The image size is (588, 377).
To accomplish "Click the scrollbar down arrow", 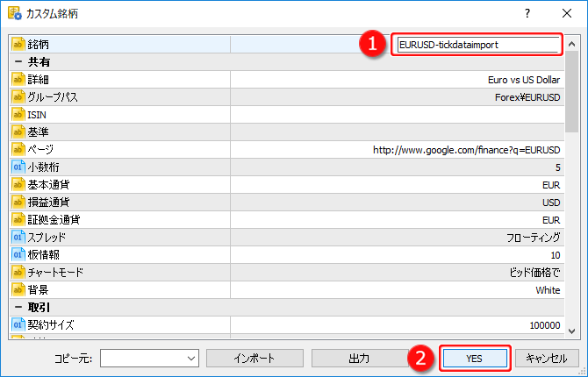I will click(x=572, y=331).
